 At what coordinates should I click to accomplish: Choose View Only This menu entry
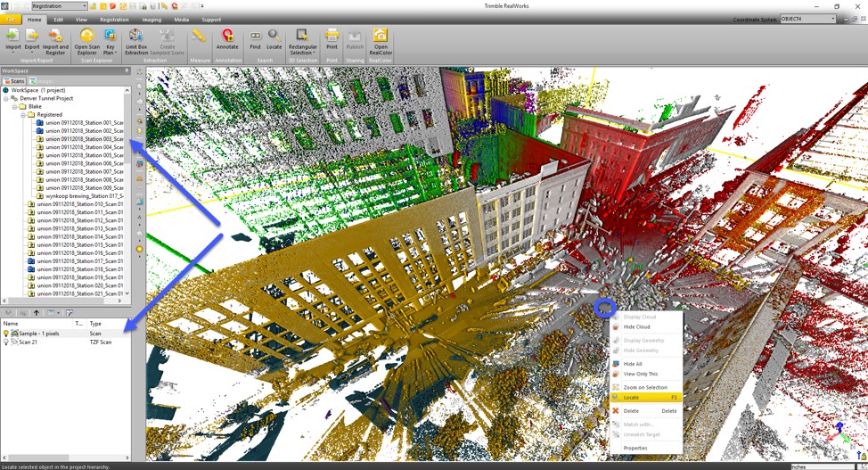[x=646, y=374]
